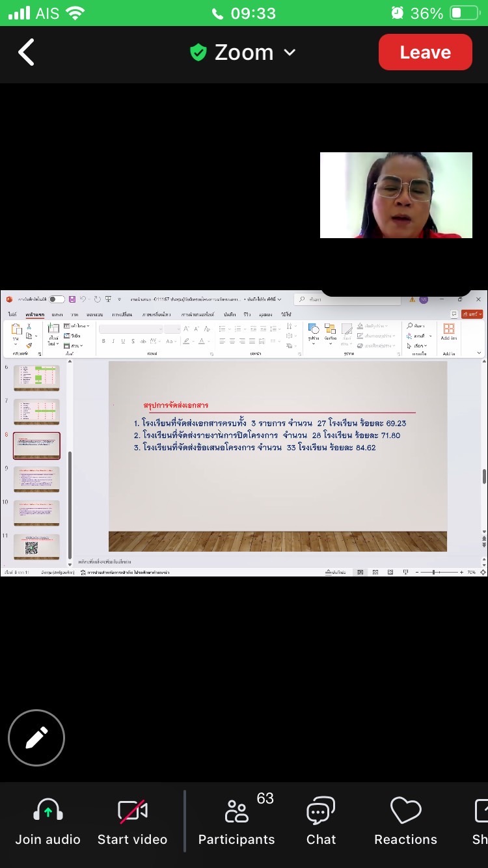
Task: Open the Add-ins ribbon button
Action: pos(448,332)
